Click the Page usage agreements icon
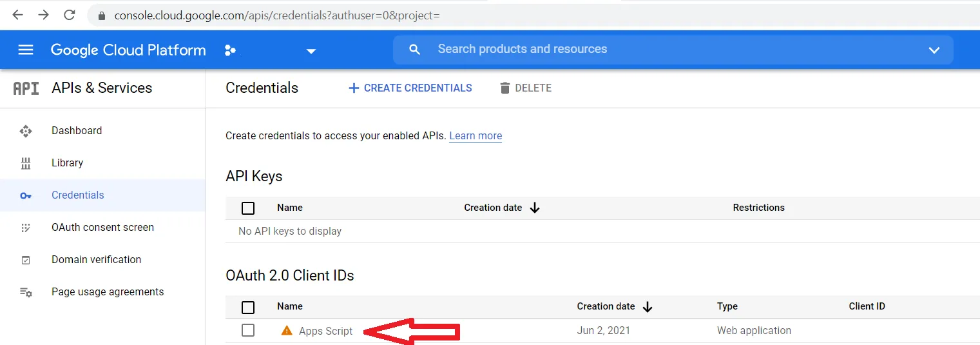 point(26,292)
